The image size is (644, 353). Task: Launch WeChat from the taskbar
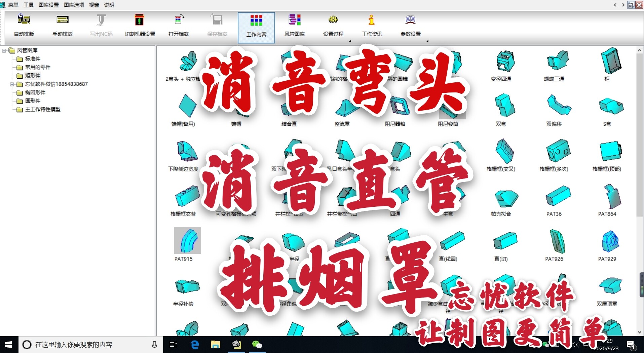(x=258, y=344)
